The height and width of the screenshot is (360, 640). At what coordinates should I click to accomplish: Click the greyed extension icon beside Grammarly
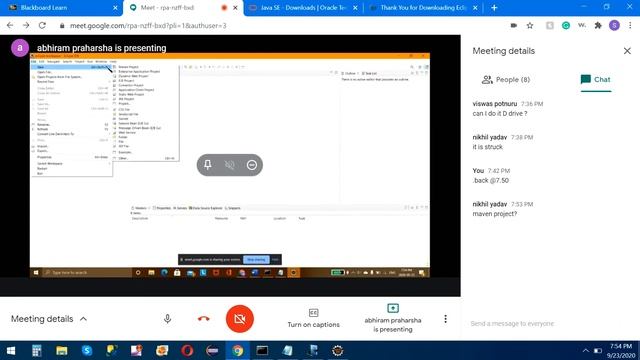(549, 25)
